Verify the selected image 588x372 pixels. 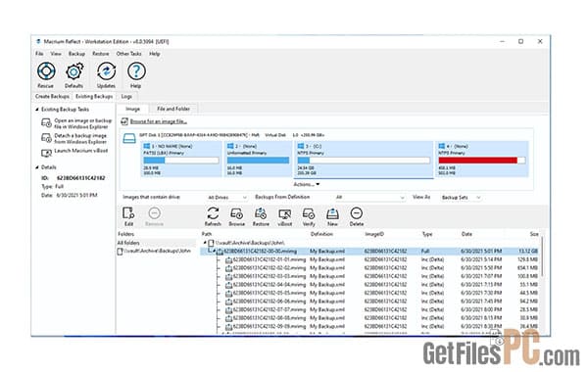(x=309, y=213)
